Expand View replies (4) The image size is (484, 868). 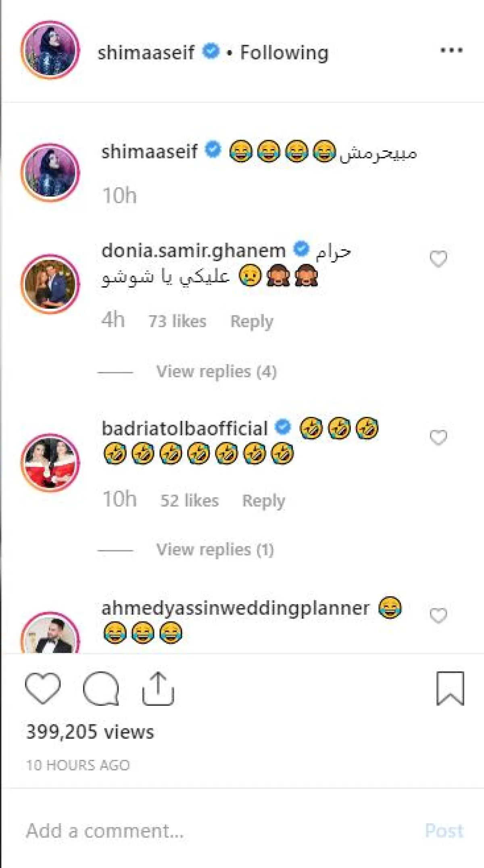coord(216,372)
